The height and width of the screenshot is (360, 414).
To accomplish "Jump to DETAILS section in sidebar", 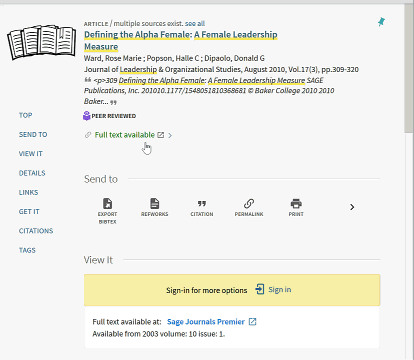I will [32, 173].
